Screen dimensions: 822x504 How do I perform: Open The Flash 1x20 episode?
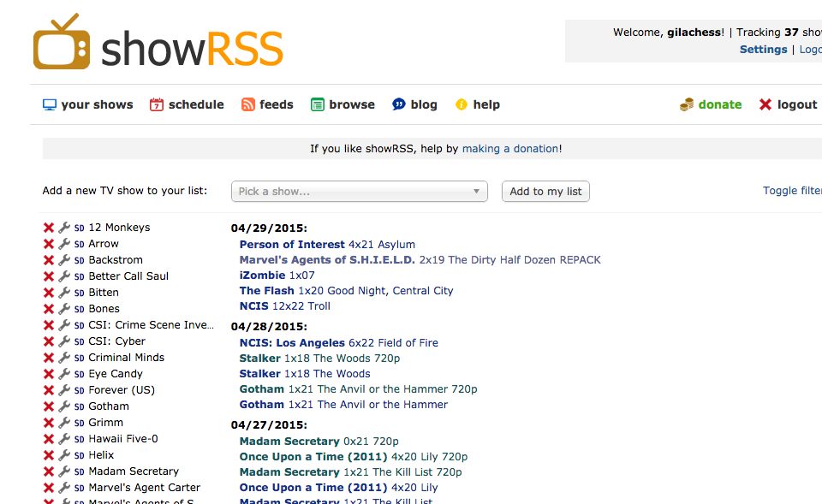(x=346, y=291)
